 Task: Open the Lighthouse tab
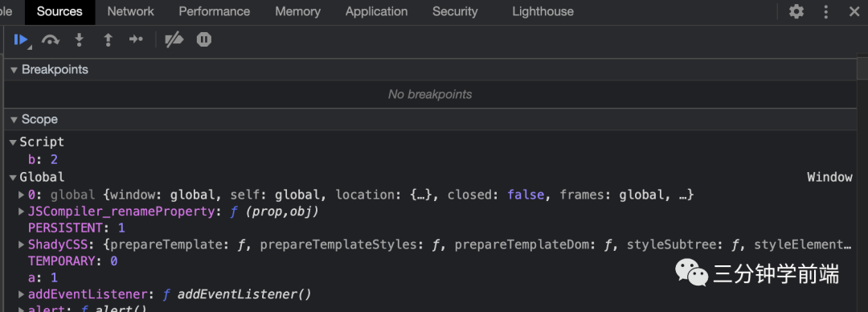[543, 11]
